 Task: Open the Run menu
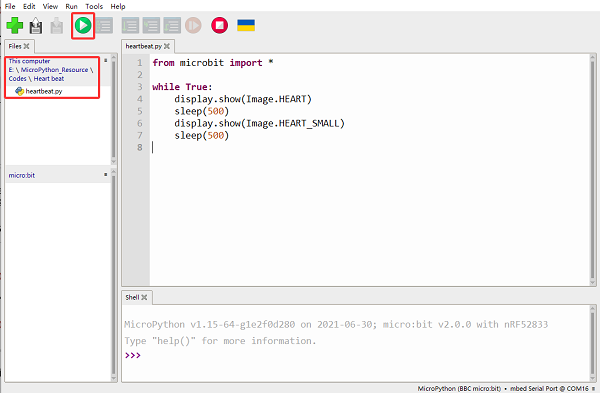point(71,6)
